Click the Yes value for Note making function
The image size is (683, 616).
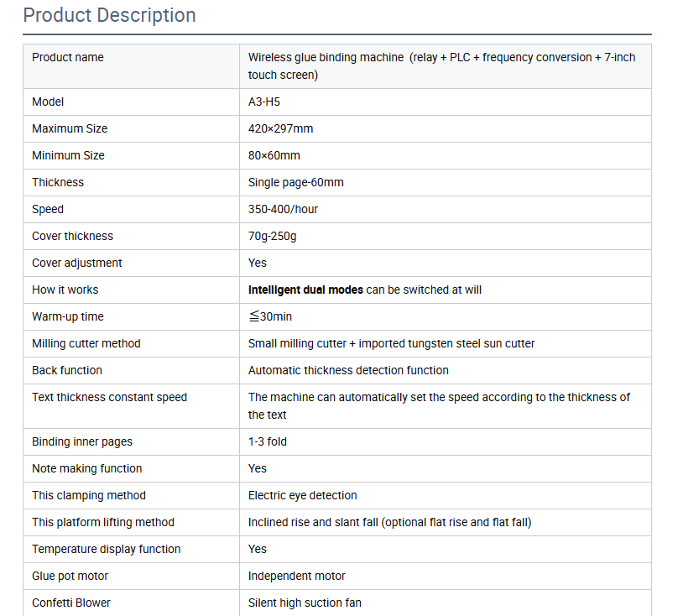pyautogui.click(x=258, y=469)
